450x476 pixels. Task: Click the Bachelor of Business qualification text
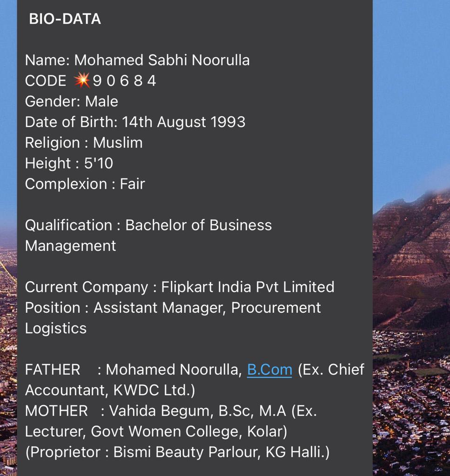tap(198, 225)
